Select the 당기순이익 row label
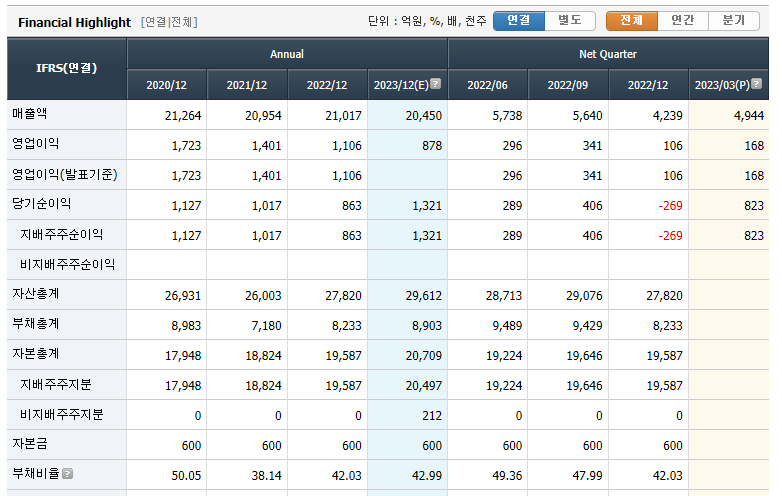Screen dimensions: 782x496 [x=42, y=204]
